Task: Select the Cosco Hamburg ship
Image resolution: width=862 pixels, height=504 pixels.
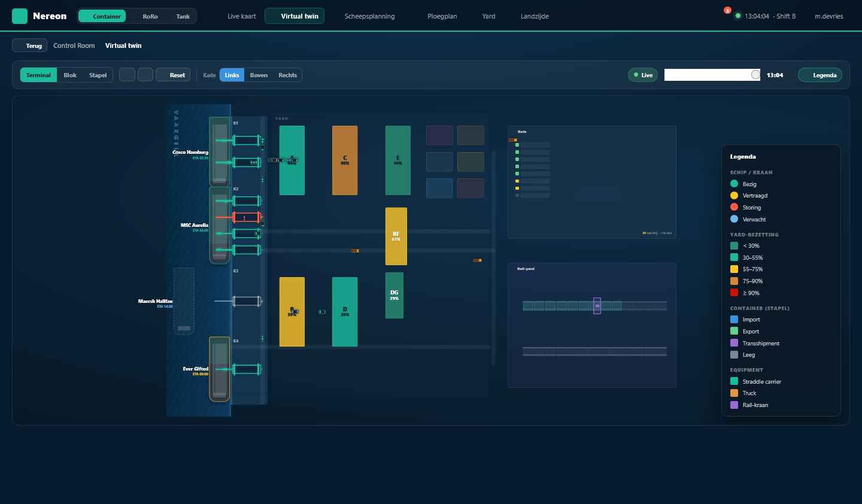Action: [x=220, y=151]
